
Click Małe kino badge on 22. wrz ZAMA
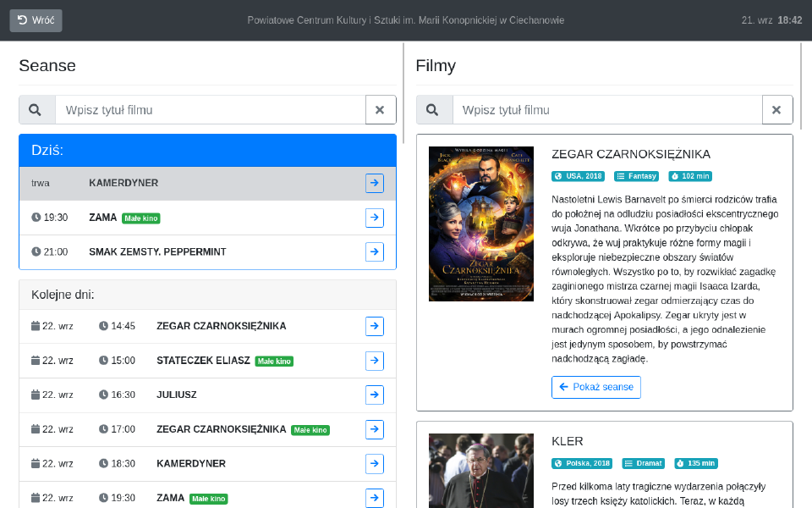point(209,499)
